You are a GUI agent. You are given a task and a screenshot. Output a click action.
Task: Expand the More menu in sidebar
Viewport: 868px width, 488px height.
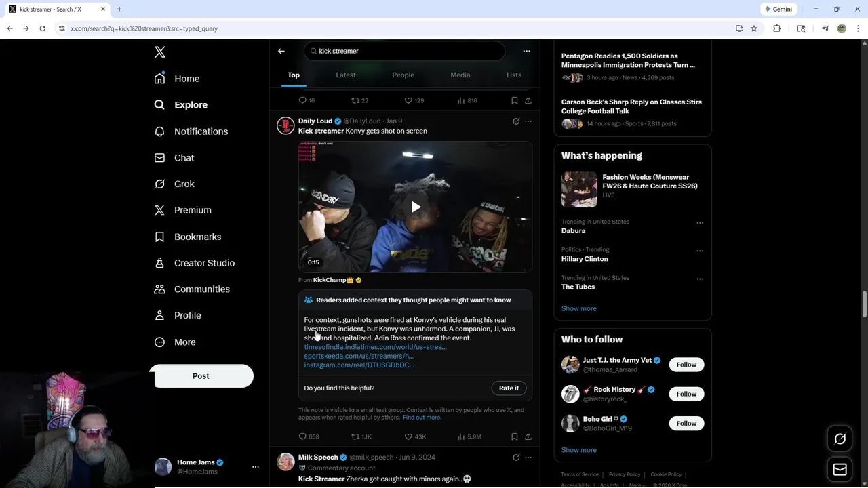(175, 342)
